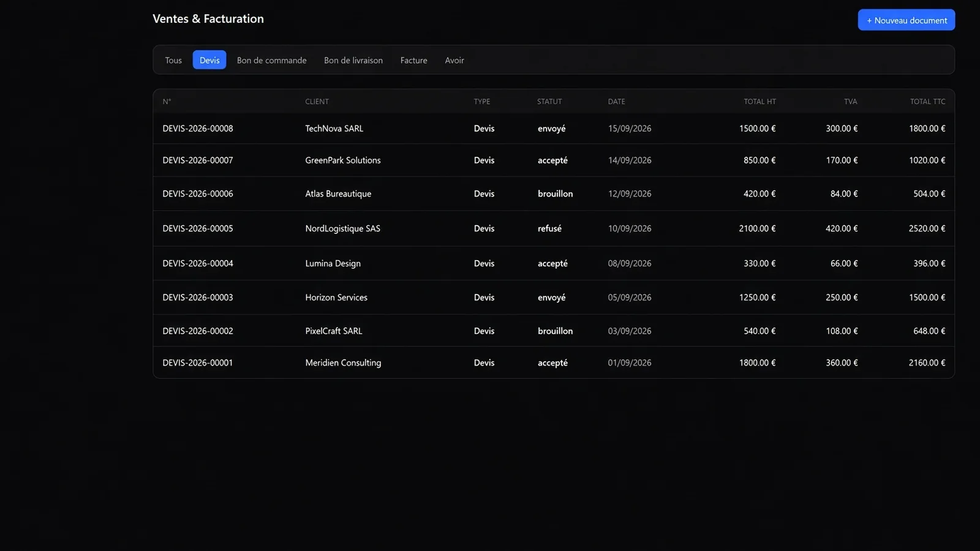Image resolution: width=980 pixels, height=551 pixels.
Task: Select client PixelCraft SARL
Action: [x=334, y=331]
